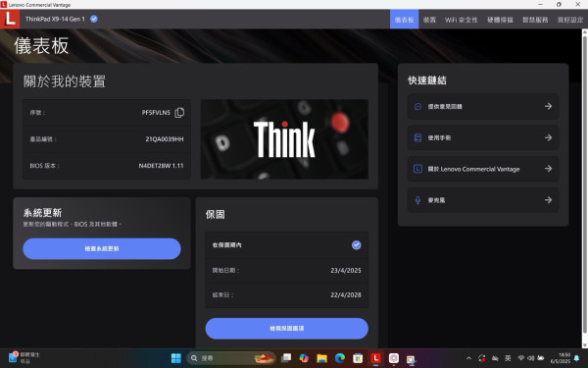The image size is (588, 368).
Task: Open the WiFi 安全性 tab
Action: coord(462,20)
